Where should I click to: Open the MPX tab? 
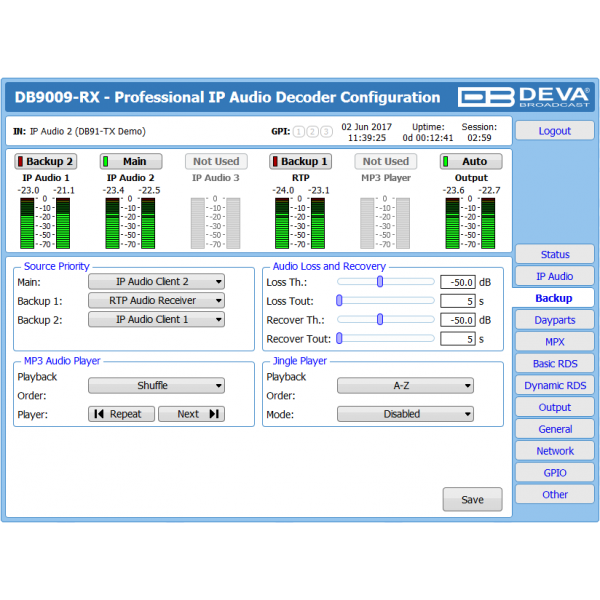point(555,342)
